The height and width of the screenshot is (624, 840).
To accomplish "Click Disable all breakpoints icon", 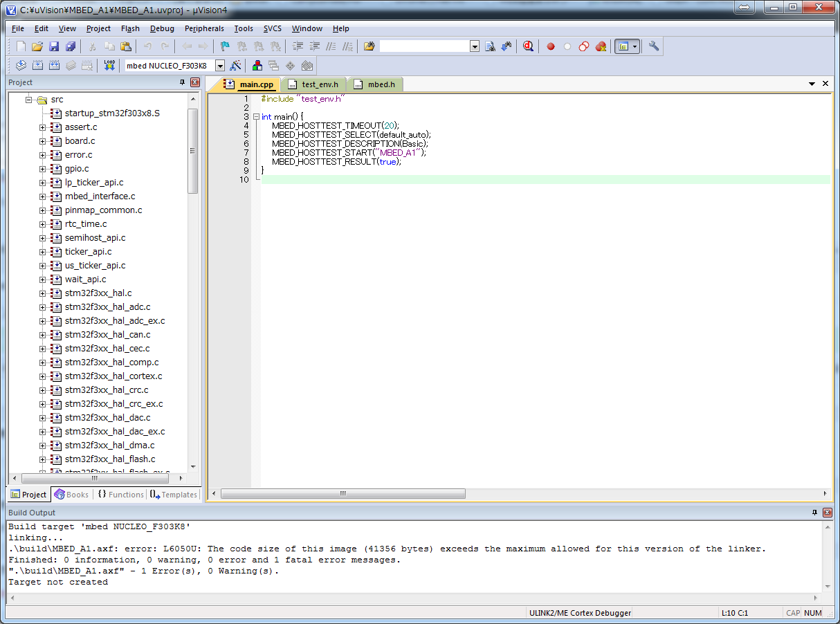I will tap(584, 46).
